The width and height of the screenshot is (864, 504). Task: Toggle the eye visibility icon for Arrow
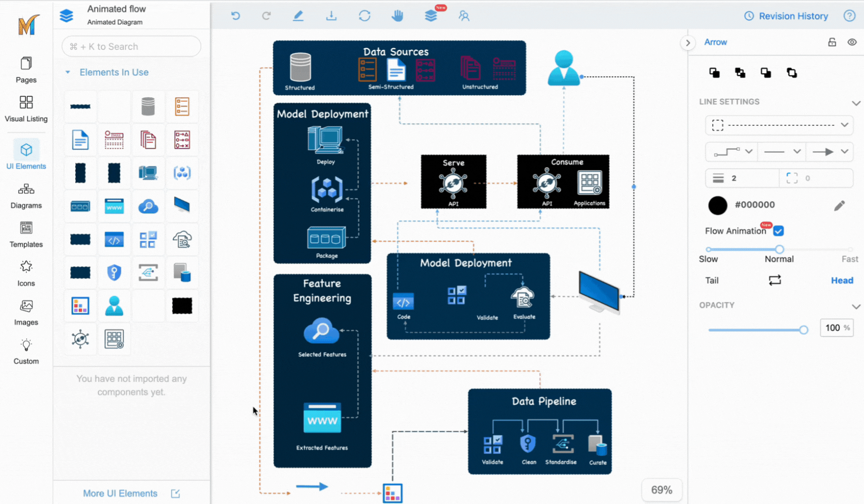(x=852, y=42)
